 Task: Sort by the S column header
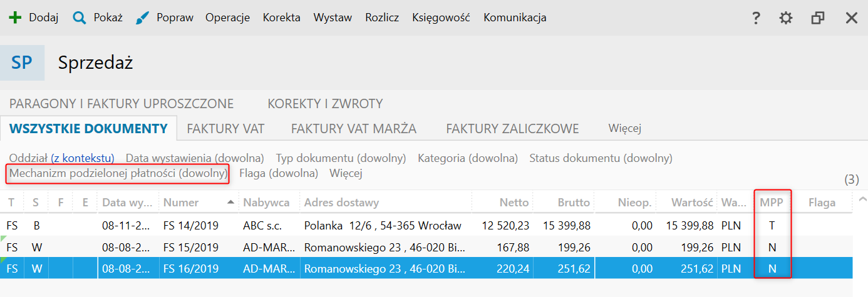pos(36,203)
